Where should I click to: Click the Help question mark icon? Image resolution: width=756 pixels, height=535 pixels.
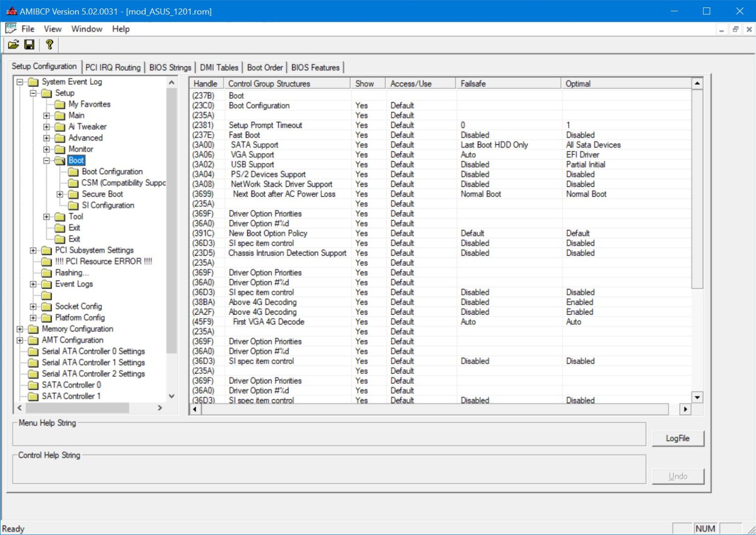(49, 45)
